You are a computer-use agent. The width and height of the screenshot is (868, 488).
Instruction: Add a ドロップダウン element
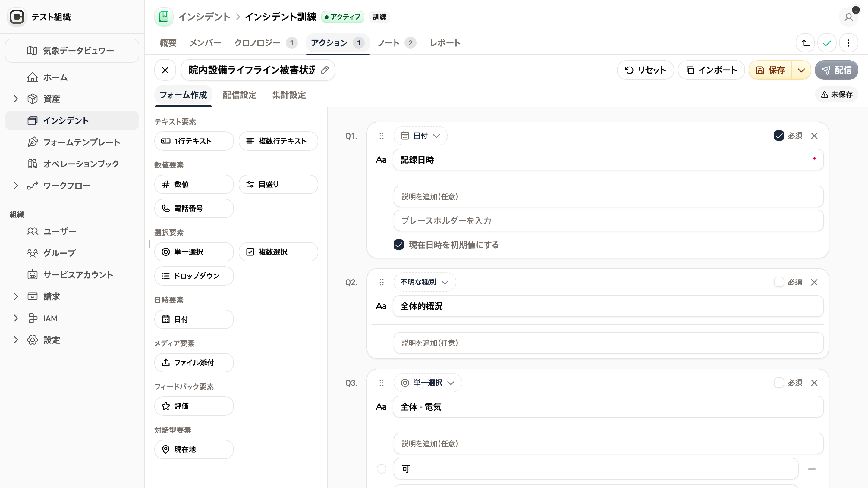tap(194, 276)
